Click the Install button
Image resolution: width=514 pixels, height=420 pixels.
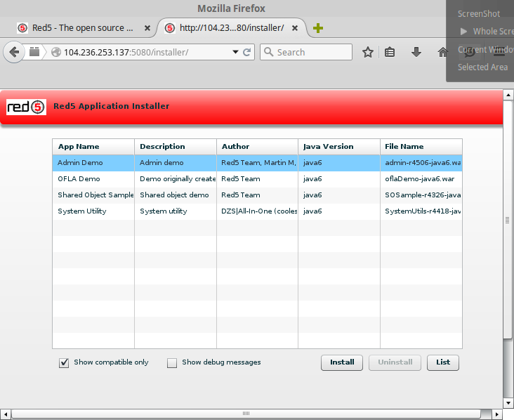pos(342,362)
